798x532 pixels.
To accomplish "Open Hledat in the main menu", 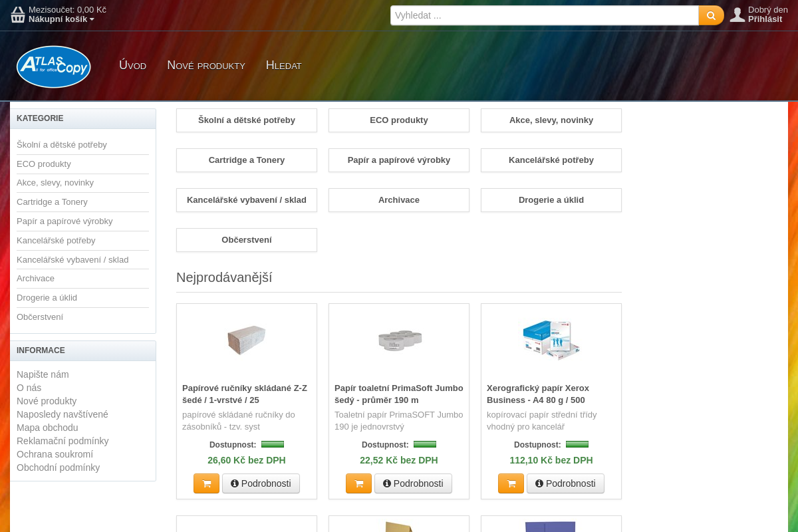I will pyautogui.click(x=284, y=65).
